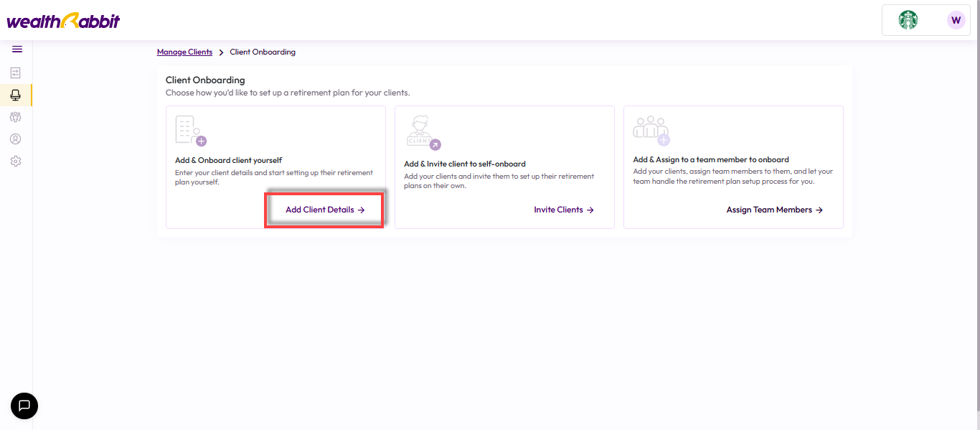The height and width of the screenshot is (430, 980).
Task: Open the chat support bubble
Action: (24, 406)
